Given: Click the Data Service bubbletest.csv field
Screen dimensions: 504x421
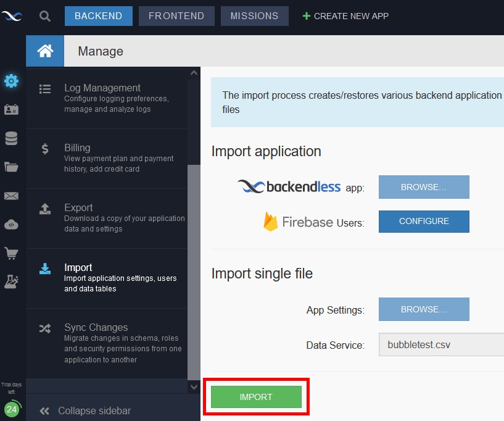Looking at the screenshot, I should coord(441,344).
